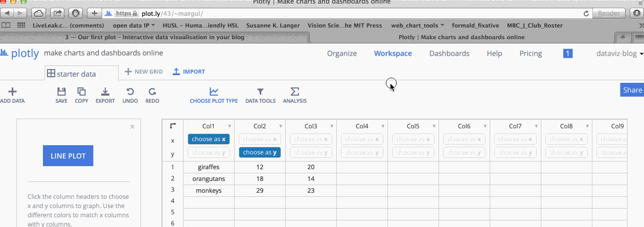The width and height of the screenshot is (644, 227).
Task: Open the Col2 header dropdown arrow
Action: pos(281,126)
